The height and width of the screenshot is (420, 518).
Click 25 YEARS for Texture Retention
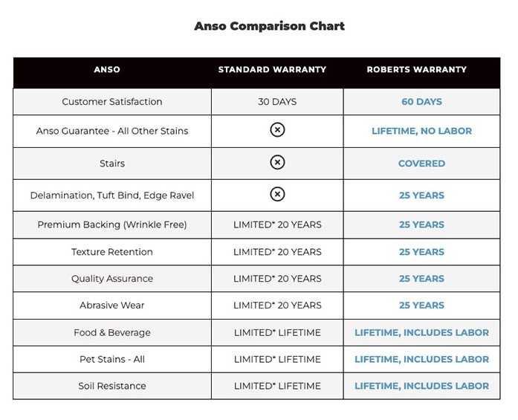tap(421, 252)
